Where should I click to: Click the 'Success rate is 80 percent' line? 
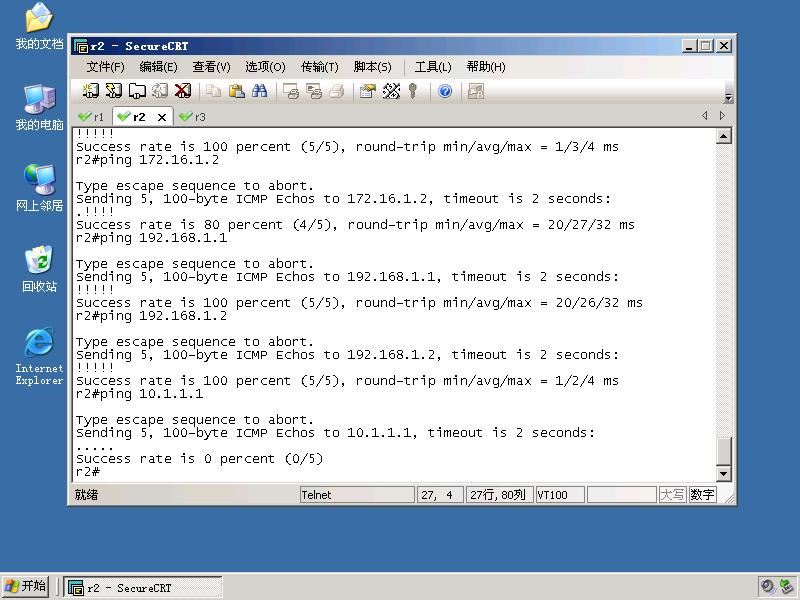pos(355,225)
